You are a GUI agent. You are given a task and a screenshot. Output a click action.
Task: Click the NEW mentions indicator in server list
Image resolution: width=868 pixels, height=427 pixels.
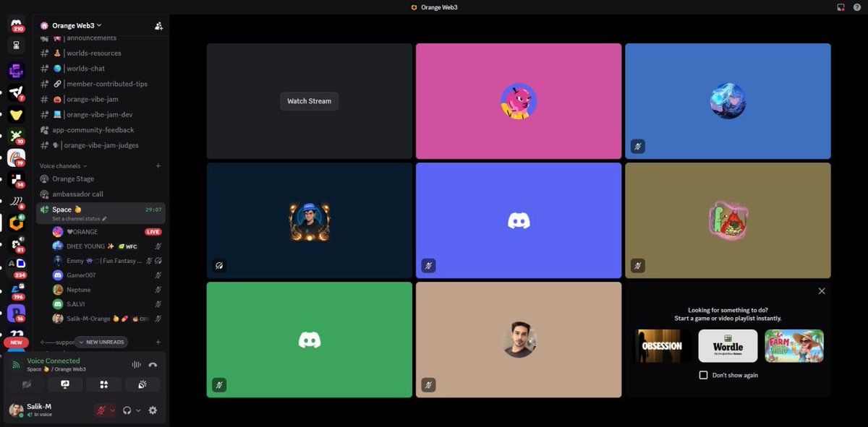16,342
